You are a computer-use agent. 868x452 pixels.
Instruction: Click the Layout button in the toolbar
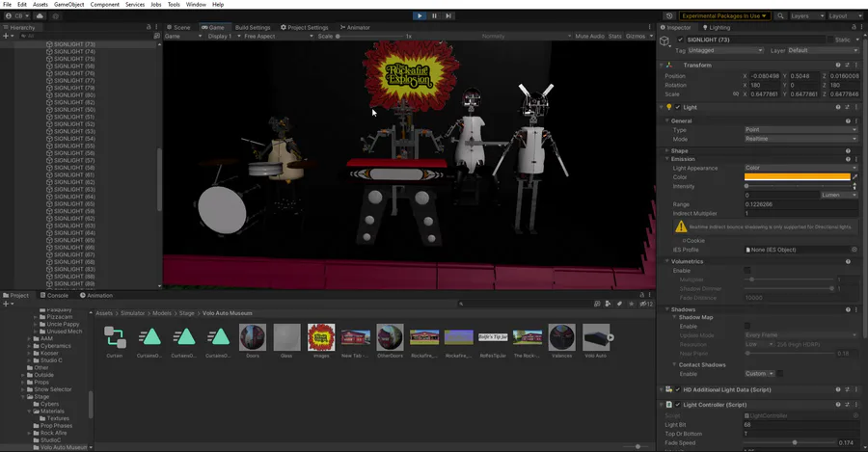click(x=845, y=16)
